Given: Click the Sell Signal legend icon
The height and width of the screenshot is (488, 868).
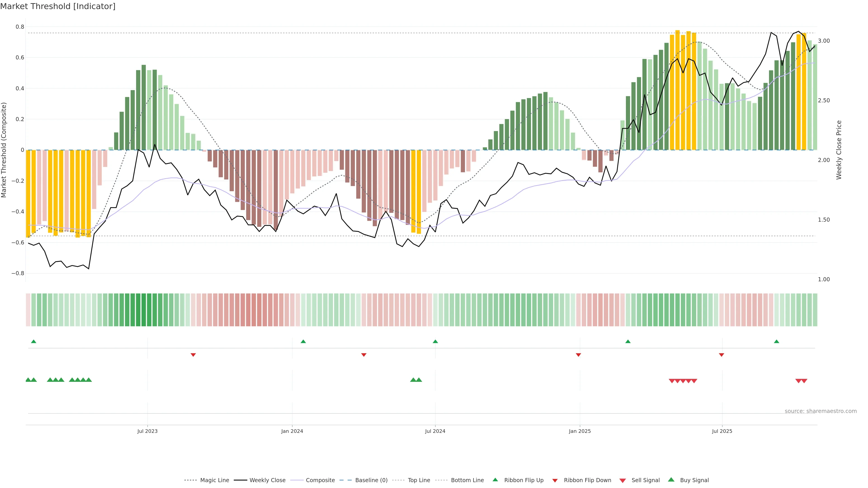Looking at the screenshot, I should pos(622,481).
